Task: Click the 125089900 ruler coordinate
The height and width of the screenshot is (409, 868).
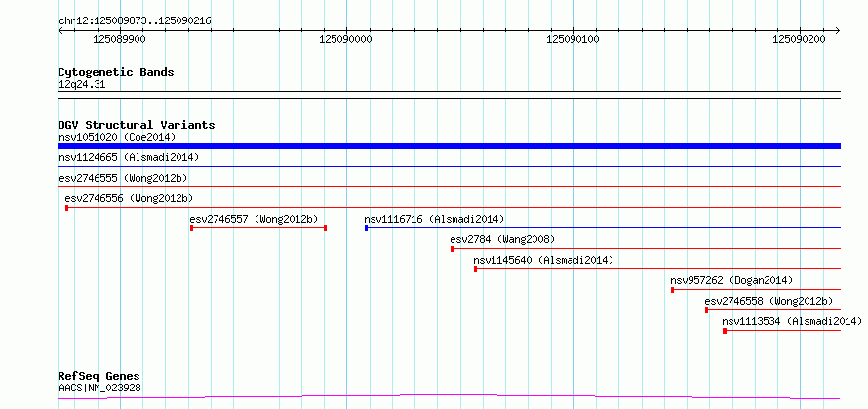Action: coord(120,39)
